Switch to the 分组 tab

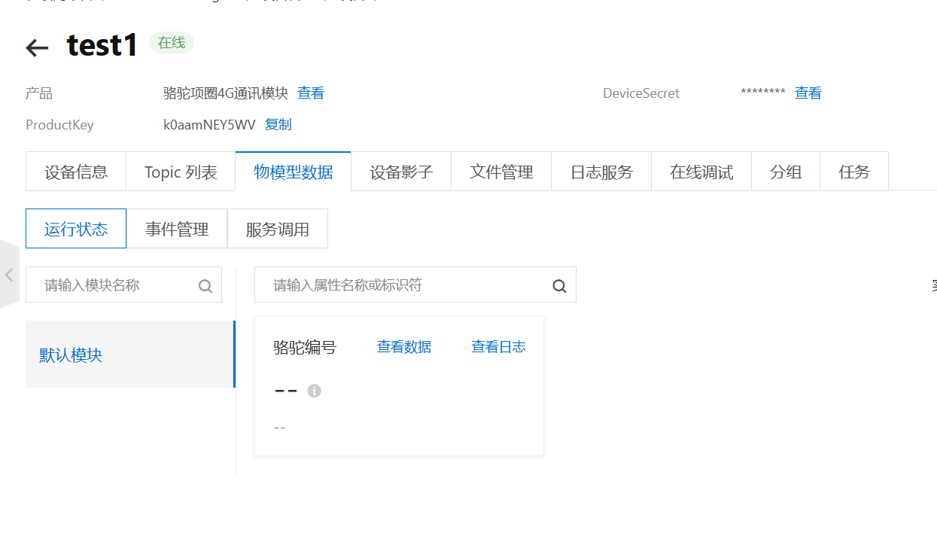click(x=786, y=172)
